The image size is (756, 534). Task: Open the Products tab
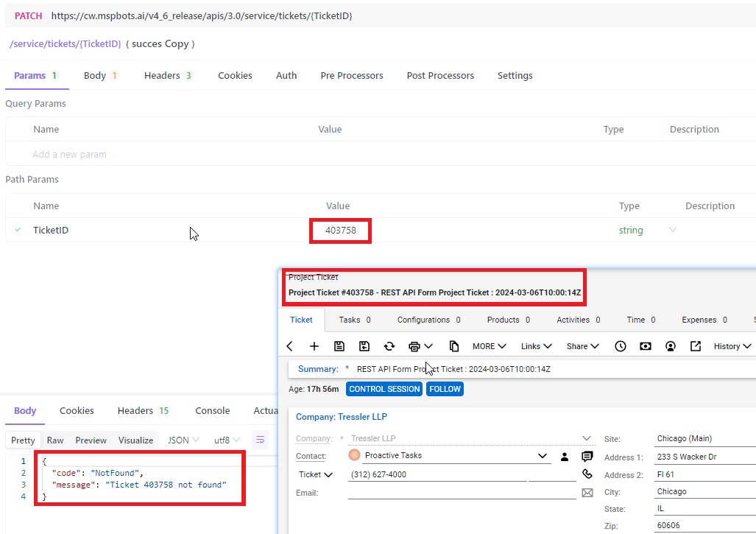[509, 320]
